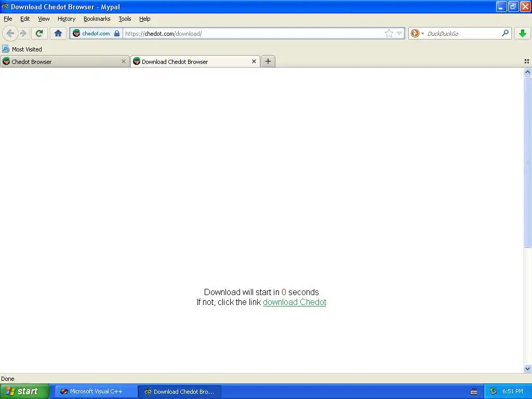Screen dimensions: 532x399
Task: Minimize the Mypal browser window
Action: point(501,6)
